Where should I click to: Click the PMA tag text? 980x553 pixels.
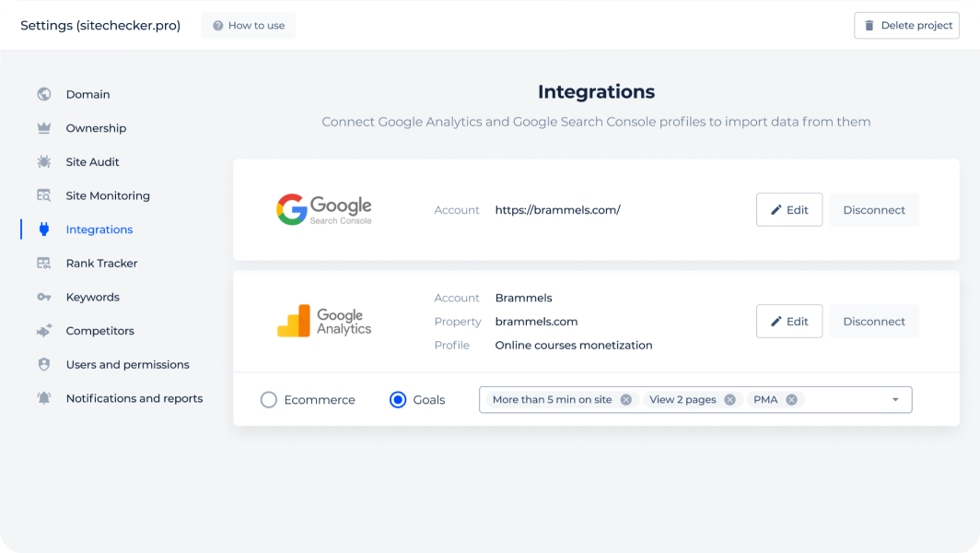pyautogui.click(x=765, y=400)
